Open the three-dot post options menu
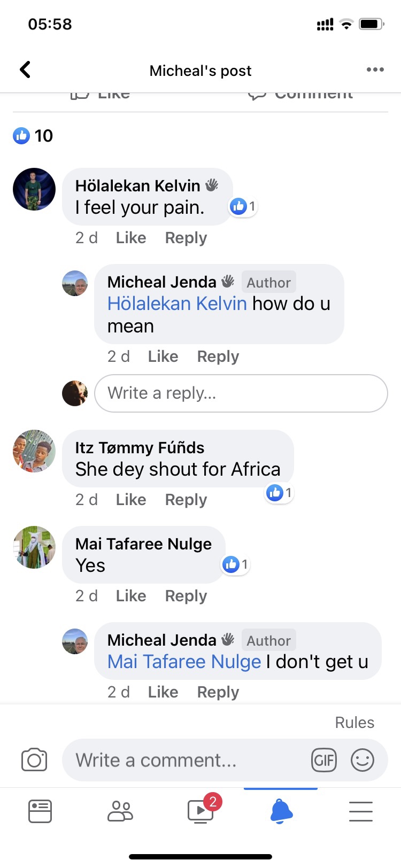Screen dimensions: 401x868 point(375,70)
